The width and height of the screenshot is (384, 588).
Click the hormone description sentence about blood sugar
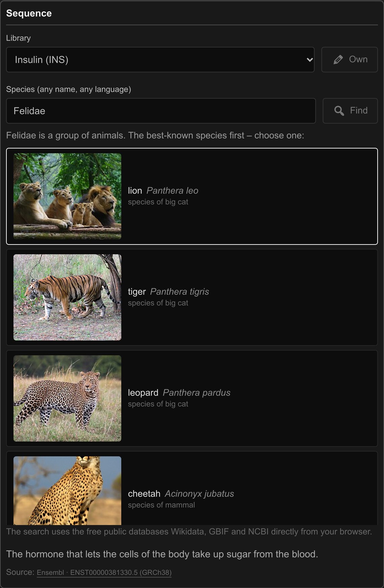[x=162, y=554]
